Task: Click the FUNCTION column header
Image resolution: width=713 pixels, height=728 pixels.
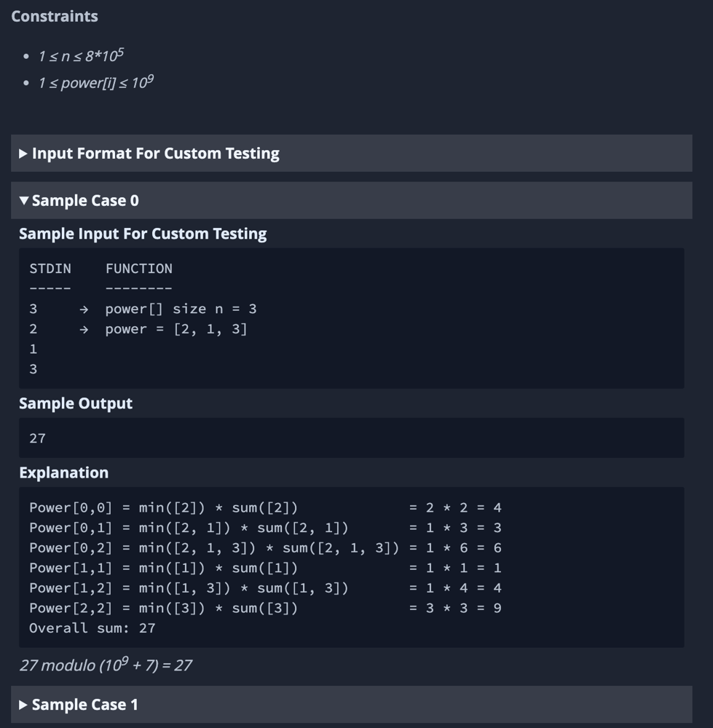Action: click(x=139, y=269)
